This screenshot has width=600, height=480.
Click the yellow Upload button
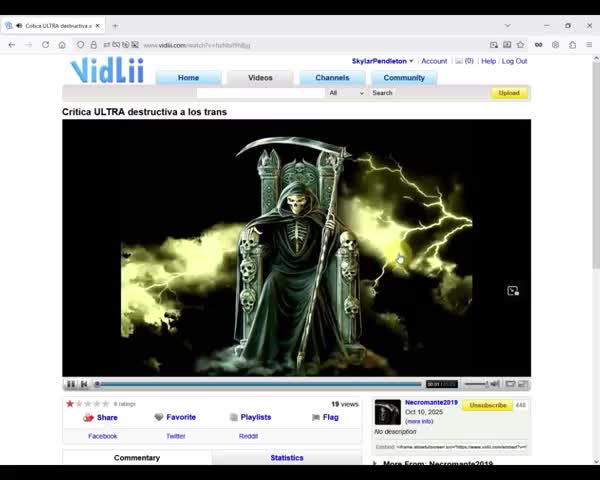coord(509,93)
